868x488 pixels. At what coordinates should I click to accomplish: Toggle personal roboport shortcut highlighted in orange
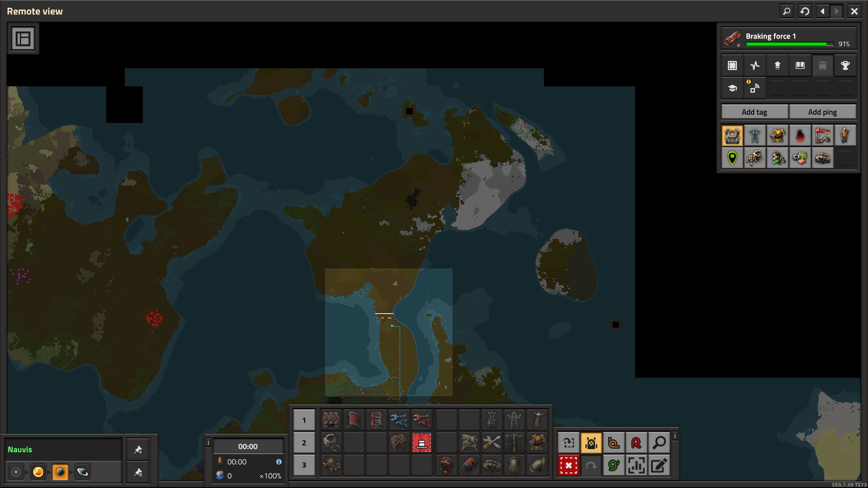tap(591, 443)
